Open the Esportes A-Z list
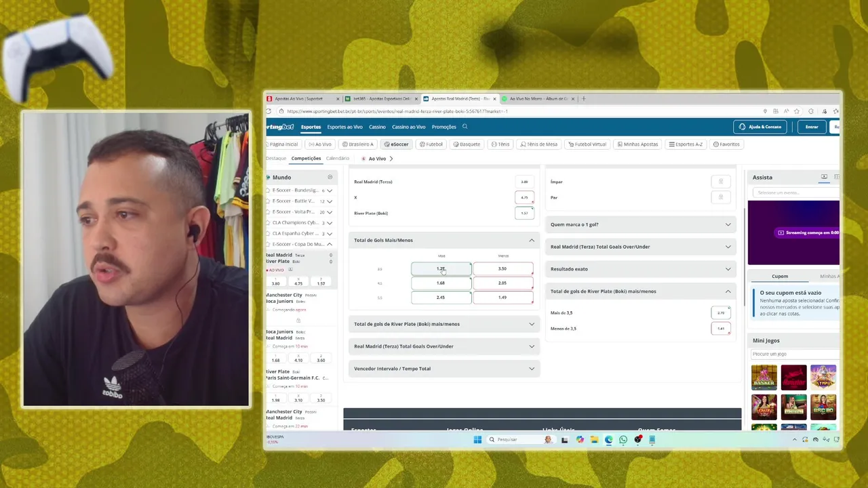The height and width of the screenshot is (488, 868). click(x=685, y=144)
